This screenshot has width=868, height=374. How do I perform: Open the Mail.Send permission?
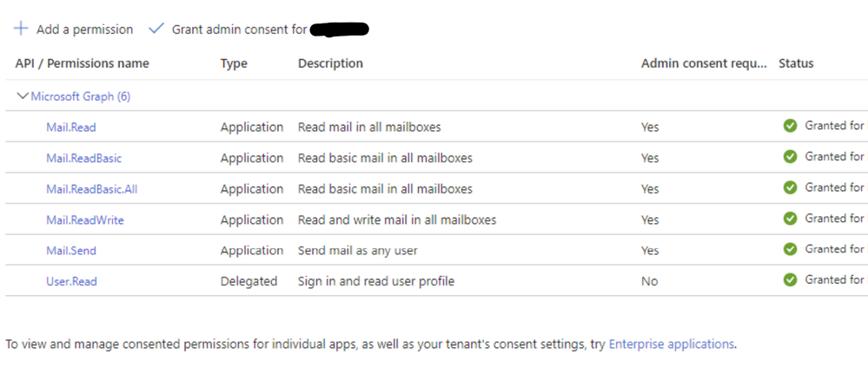point(71,251)
